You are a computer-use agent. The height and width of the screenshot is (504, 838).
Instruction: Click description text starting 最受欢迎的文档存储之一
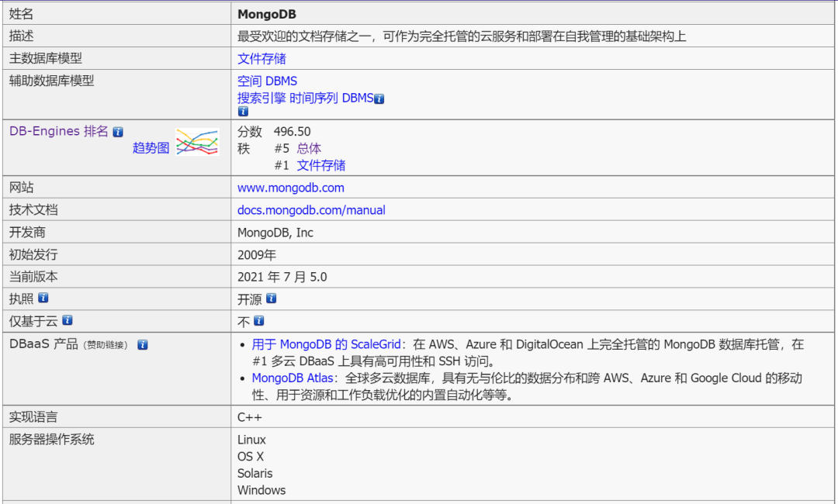tap(462, 36)
